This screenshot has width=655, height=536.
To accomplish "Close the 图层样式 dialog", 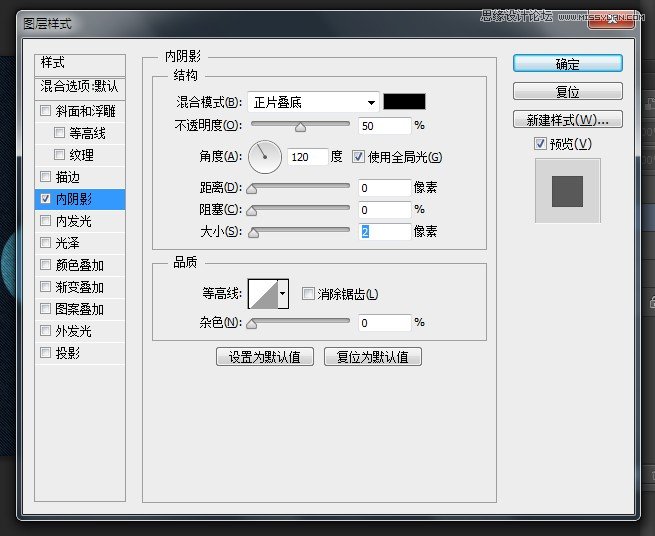I will [611, 20].
